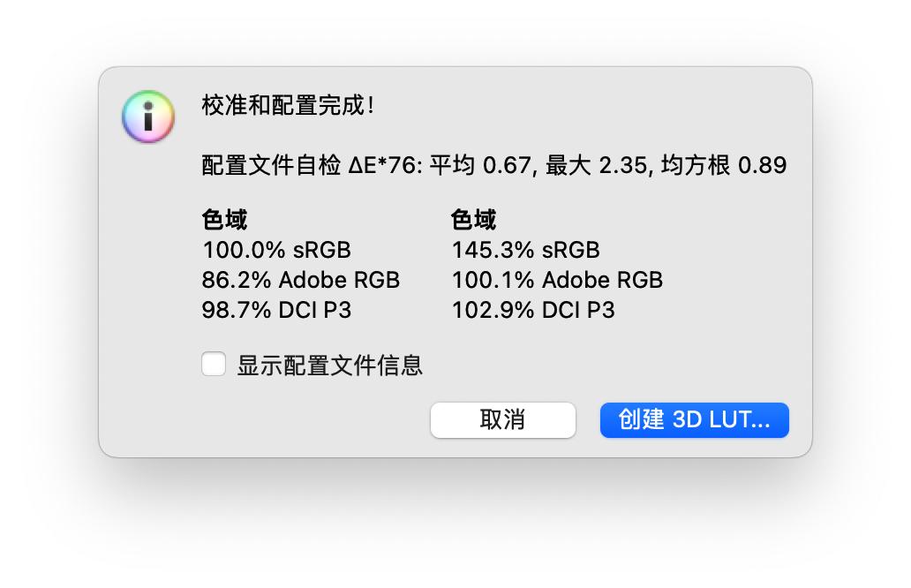The width and height of the screenshot is (911, 588).
Task: Click the 98.7% DCI P3 value
Action: coord(275,310)
